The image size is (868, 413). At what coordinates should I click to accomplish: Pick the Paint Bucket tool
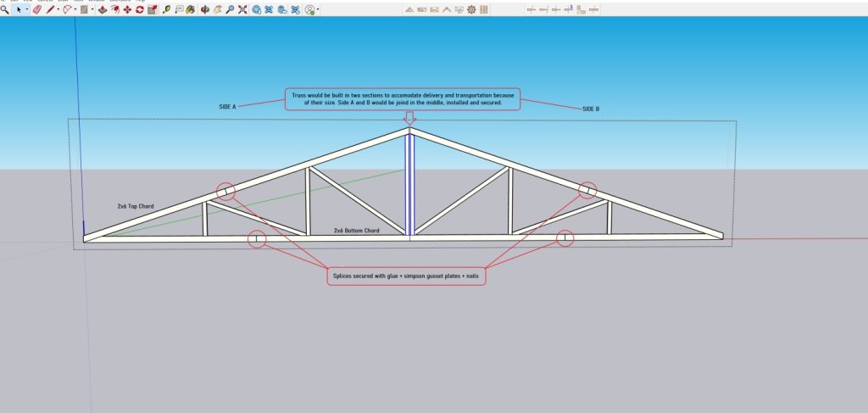pos(191,9)
